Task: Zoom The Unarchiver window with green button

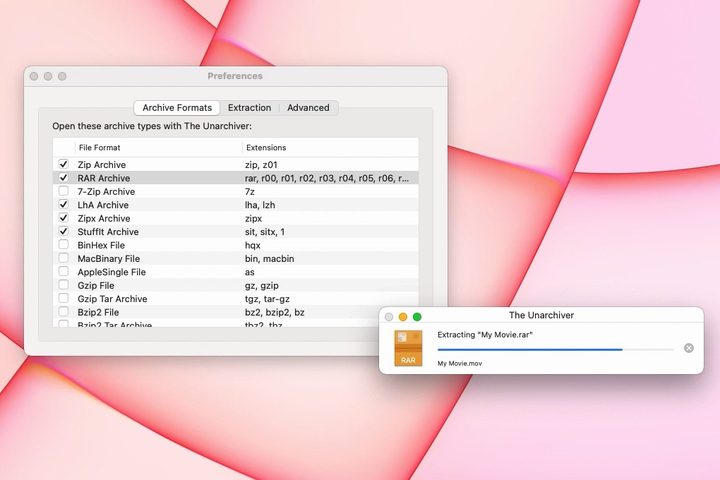Action: (417, 316)
